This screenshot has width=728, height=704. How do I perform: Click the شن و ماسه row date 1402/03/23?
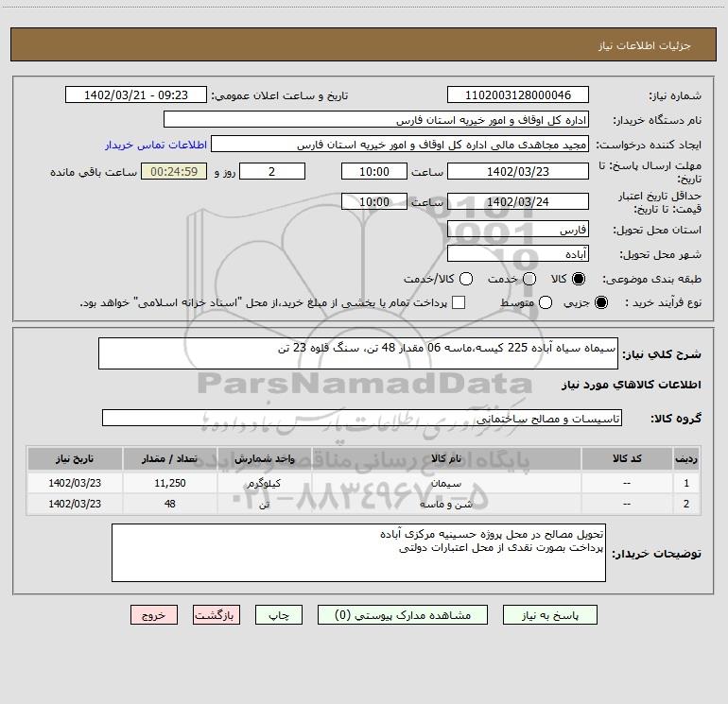click(x=75, y=504)
